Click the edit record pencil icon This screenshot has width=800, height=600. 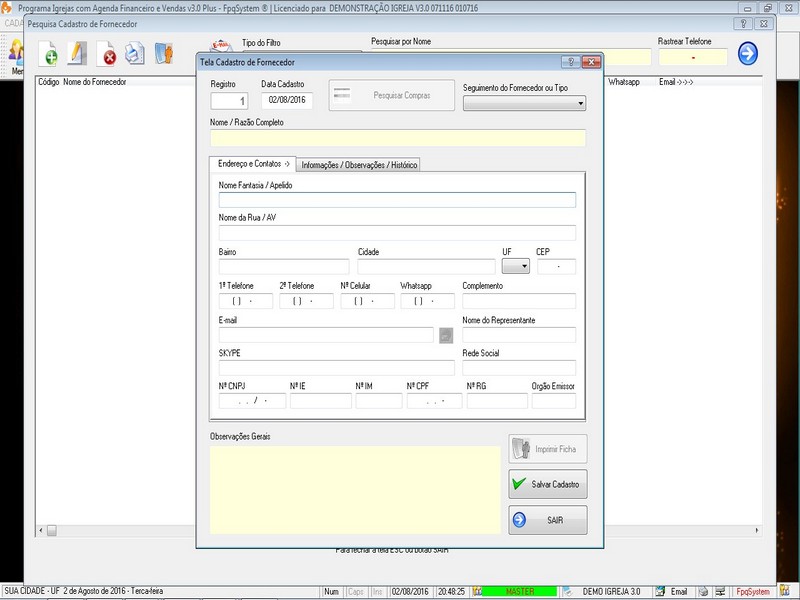pos(77,54)
